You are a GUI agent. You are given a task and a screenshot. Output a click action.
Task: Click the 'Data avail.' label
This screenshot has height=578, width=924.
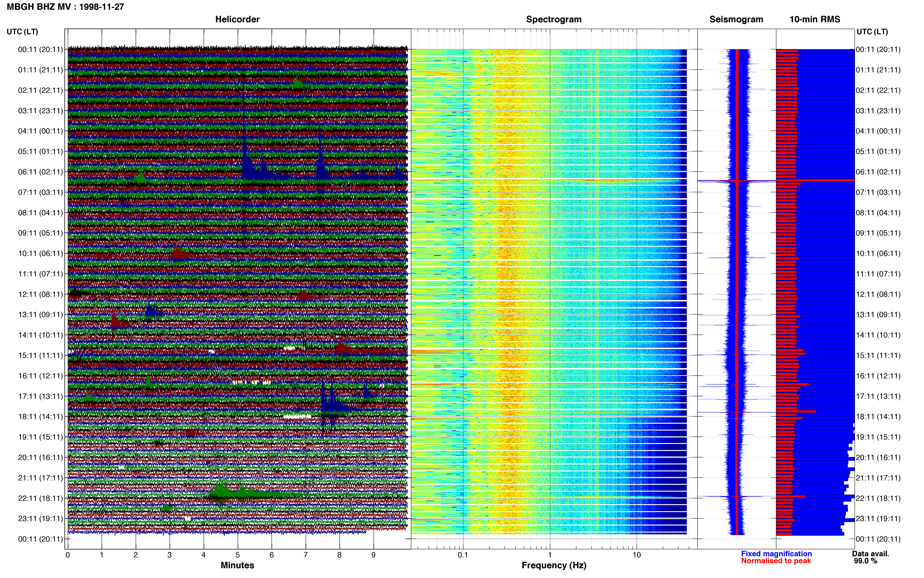[870, 554]
